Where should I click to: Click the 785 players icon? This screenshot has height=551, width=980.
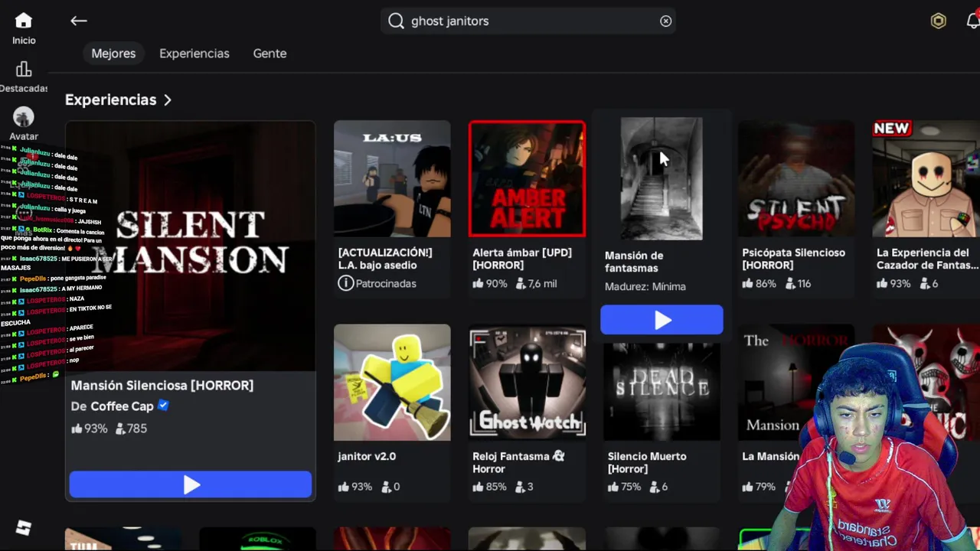coord(120,429)
